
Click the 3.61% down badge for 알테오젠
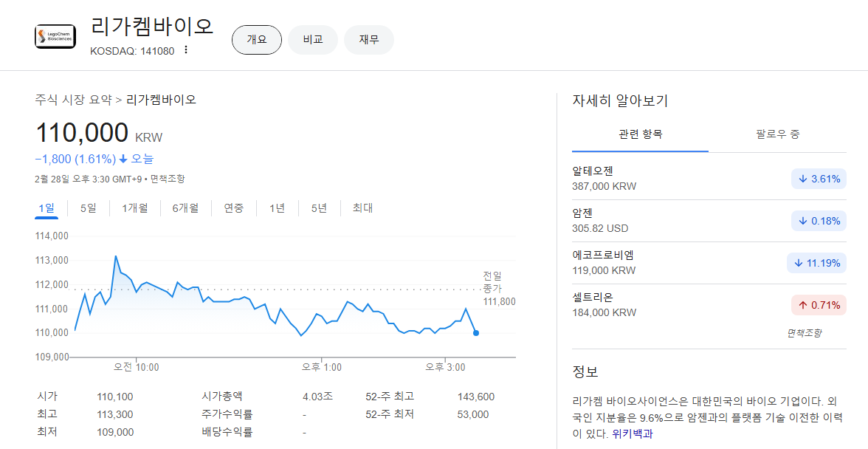point(819,179)
